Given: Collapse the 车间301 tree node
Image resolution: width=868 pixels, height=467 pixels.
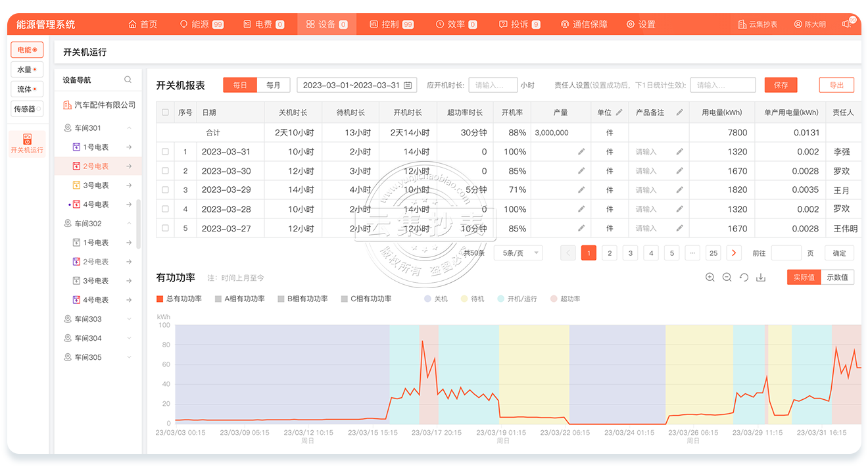Looking at the screenshot, I should [x=129, y=128].
